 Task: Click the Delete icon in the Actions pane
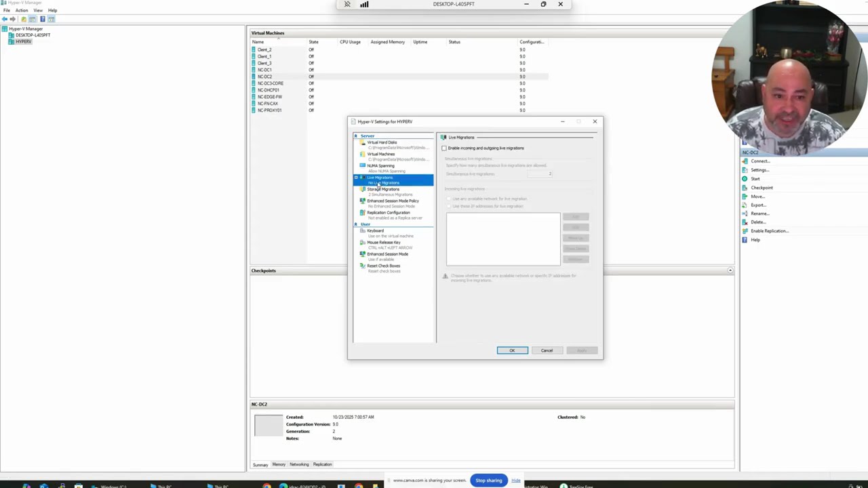tap(745, 222)
